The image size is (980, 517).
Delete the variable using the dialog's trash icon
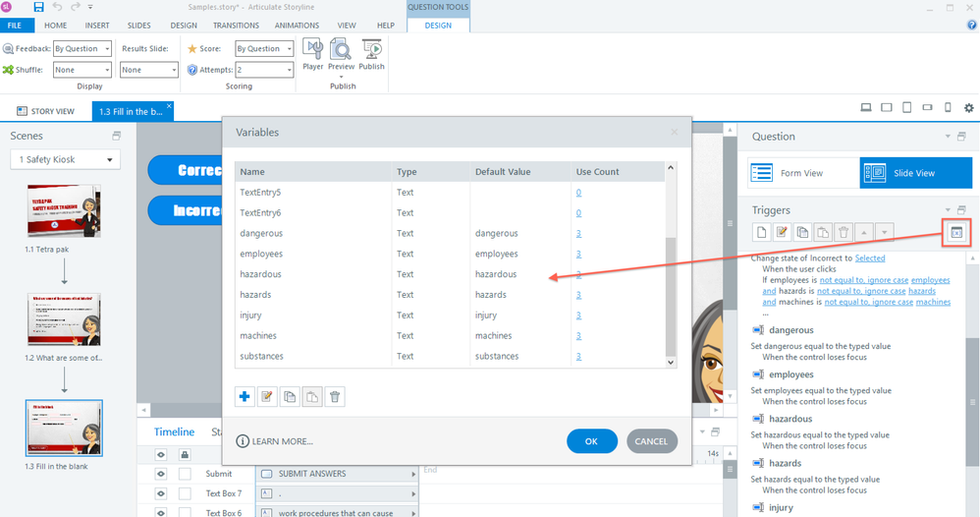click(x=335, y=396)
